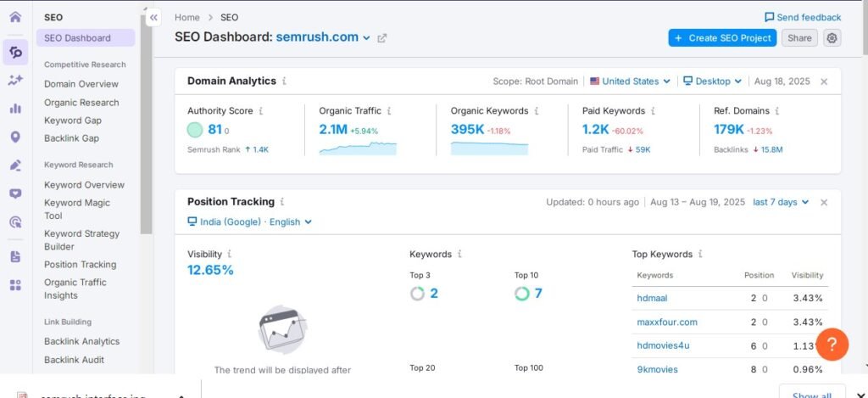Open the United States country dropdown
The width and height of the screenshot is (868, 398).
point(630,81)
